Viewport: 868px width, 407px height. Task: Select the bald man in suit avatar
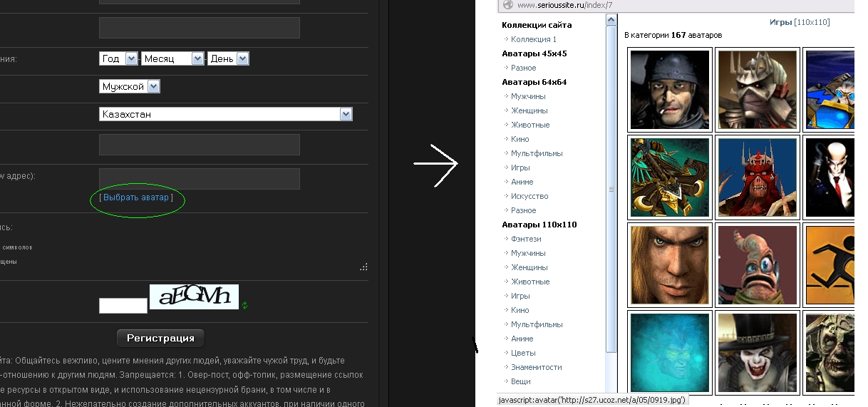pos(829,177)
